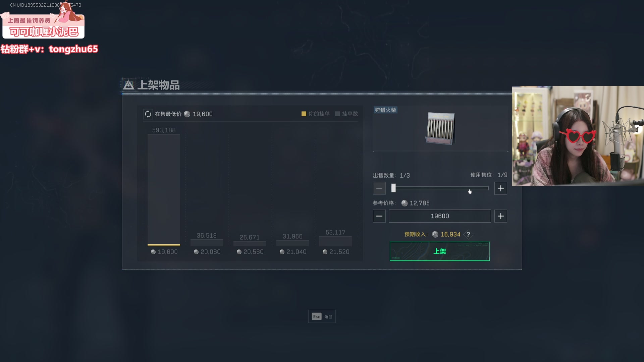The image size is (644, 362).
Task: Raise the listing price with plus button
Action: point(500,216)
